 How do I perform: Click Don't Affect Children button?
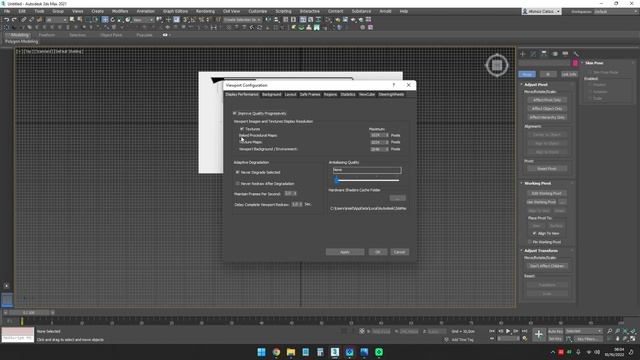point(547,266)
